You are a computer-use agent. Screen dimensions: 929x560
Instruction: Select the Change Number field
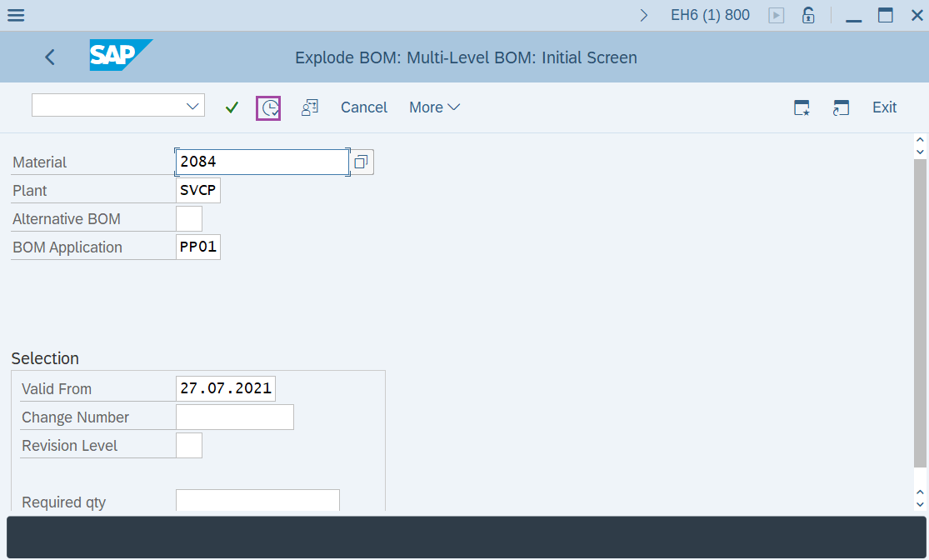pyautogui.click(x=234, y=417)
